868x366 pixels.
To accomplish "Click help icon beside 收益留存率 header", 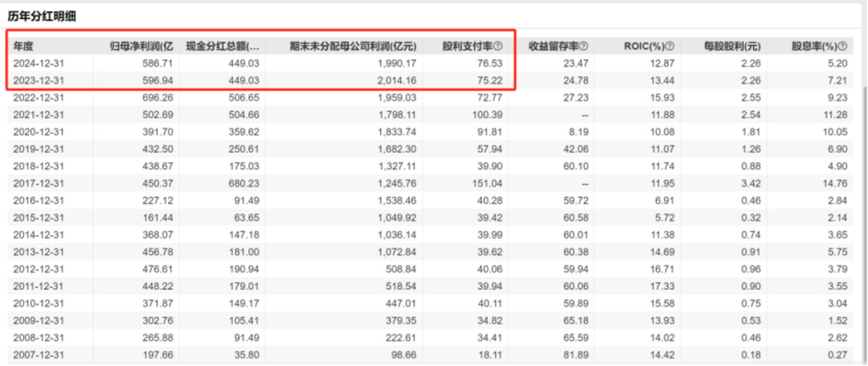I will [x=583, y=47].
